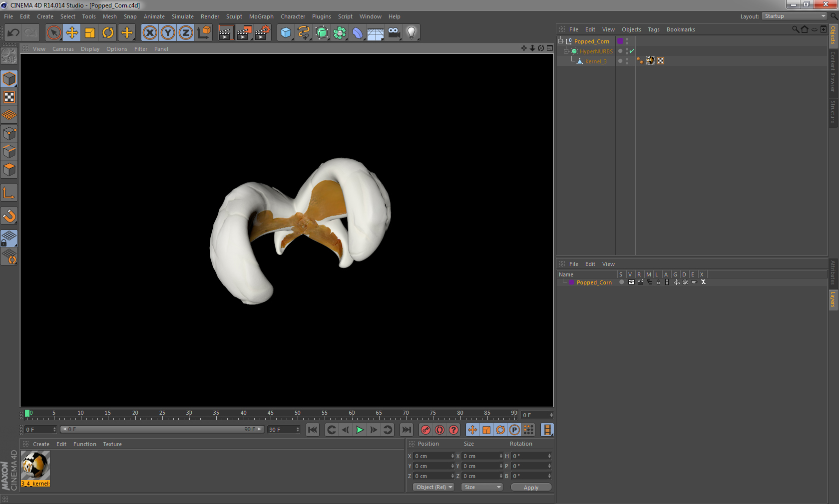Image resolution: width=839 pixels, height=504 pixels.
Task: Open the Array modeling objects icon
Action: tap(340, 33)
